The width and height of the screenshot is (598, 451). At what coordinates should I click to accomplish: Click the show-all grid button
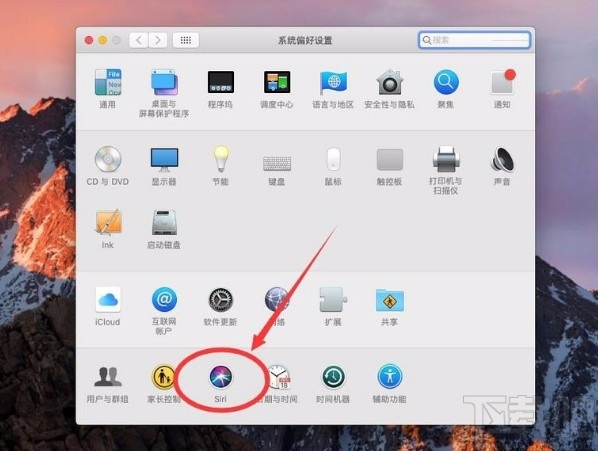click(x=186, y=40)
